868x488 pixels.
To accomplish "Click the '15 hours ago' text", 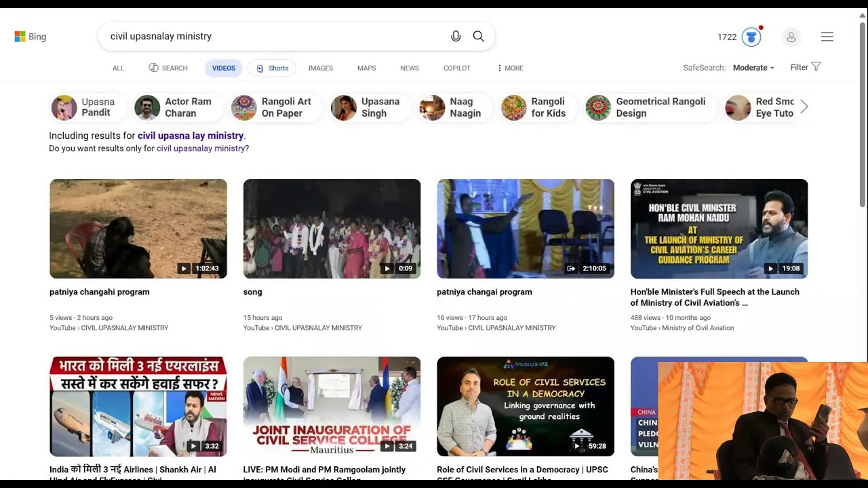I will point(262,318).
